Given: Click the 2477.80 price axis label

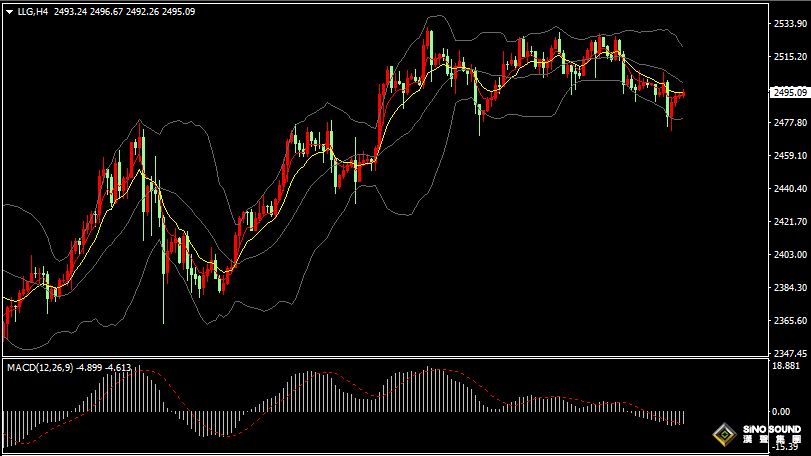Looking at the screenshot, I should (x=789, y=123).
